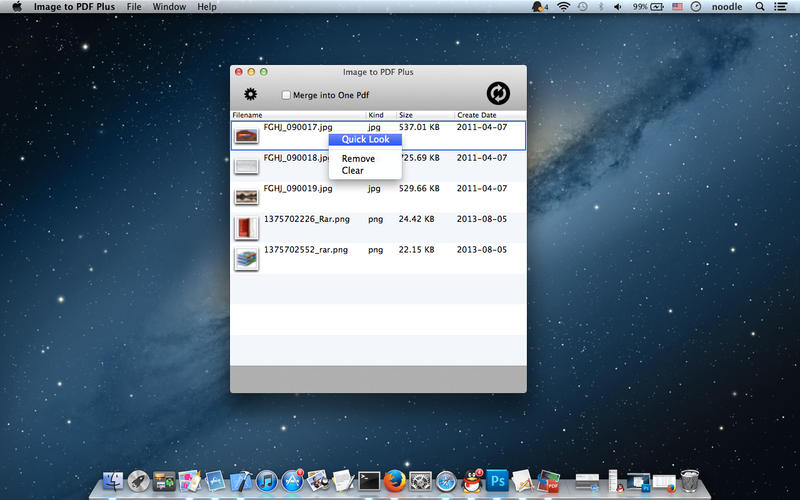Launch Firefox from the Dock
This screenshot has width=800, height=500.
[x=395, y=482]
